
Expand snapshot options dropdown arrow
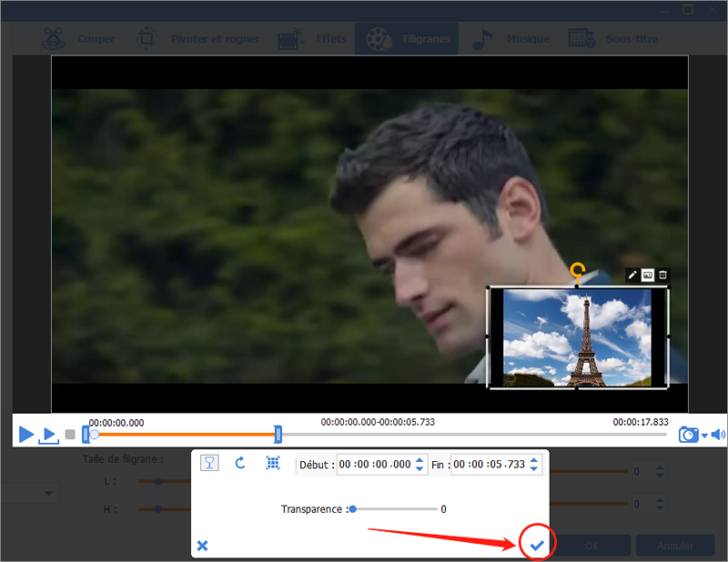click(x=704, y=436)
